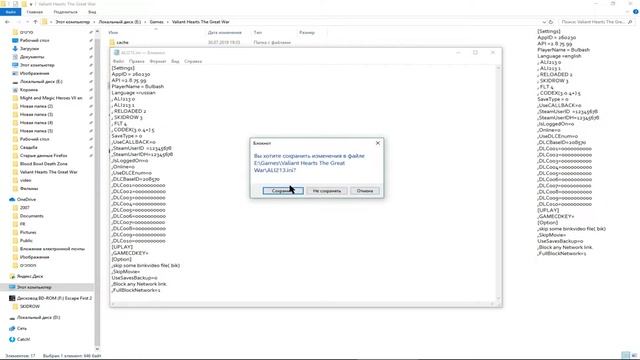Select Вложения электронной почты folder

coord(52,249)
